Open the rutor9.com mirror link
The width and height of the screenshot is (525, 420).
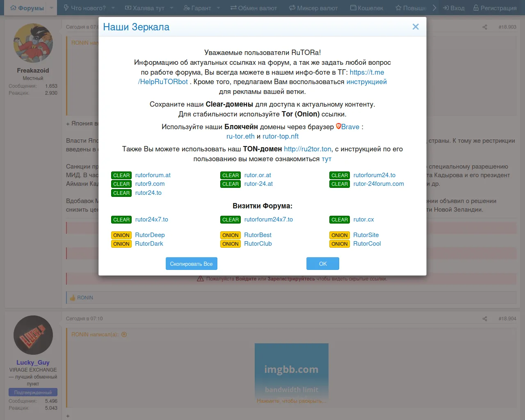(x=150, y=184)
